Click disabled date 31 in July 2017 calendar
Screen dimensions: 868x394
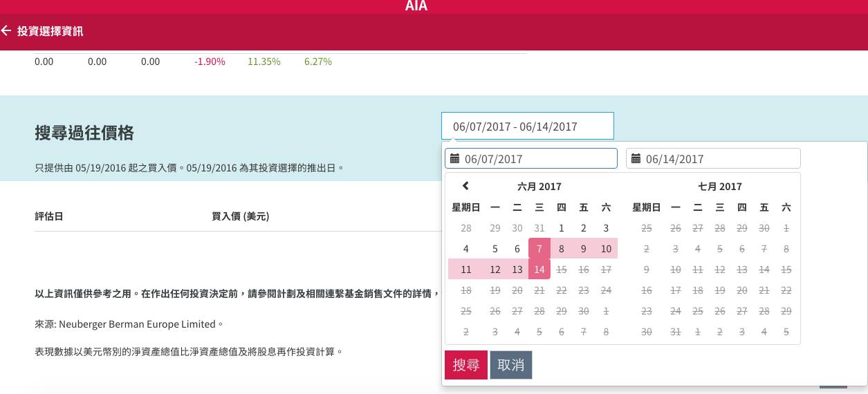click(x=676, y=332)
